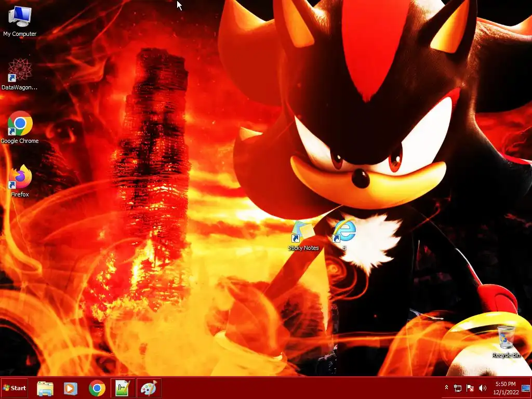
Task: Open the volume speaker tray icon
Action: tap(482, 388)
